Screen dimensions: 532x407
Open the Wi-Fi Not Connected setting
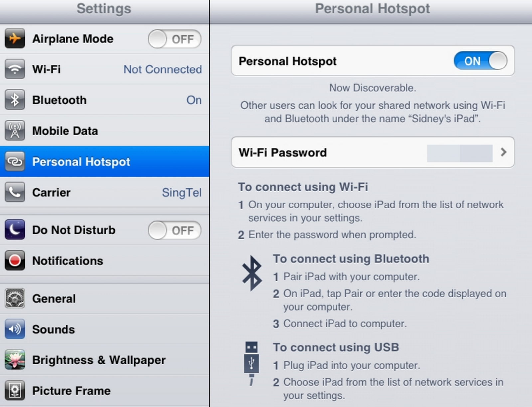(x=105, y=69)
